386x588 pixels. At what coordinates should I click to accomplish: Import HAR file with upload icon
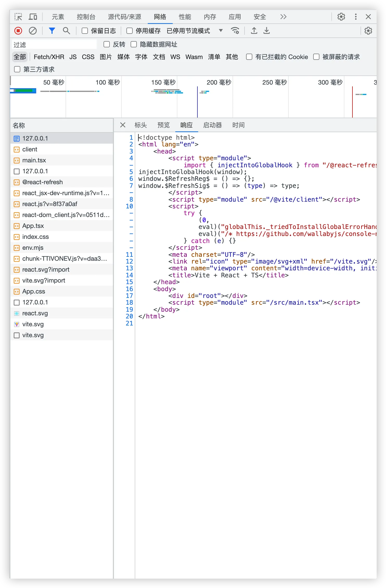tap(254, 31)
